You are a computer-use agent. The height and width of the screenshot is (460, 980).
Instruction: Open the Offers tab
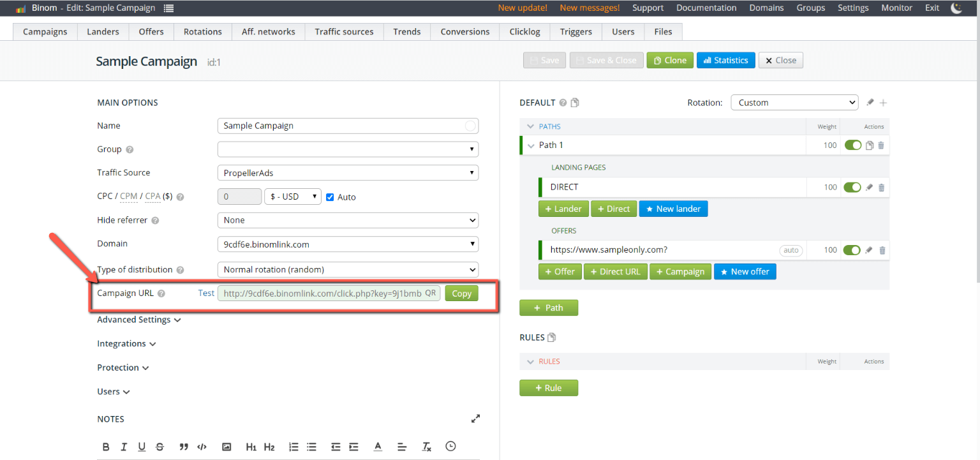tap(151, 31)
